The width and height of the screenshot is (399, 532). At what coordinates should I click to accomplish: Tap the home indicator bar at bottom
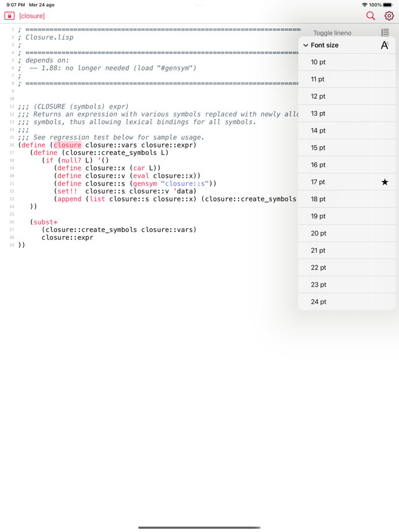coord(199,528)
